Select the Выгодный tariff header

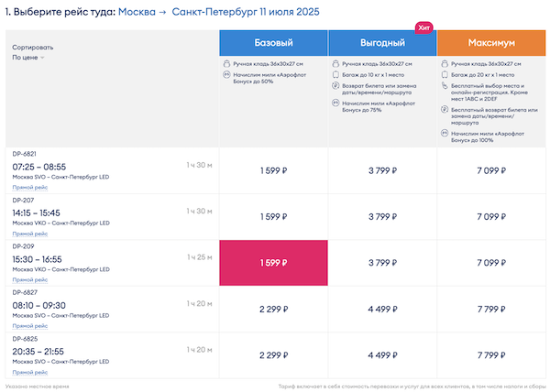tap(382, 43)
